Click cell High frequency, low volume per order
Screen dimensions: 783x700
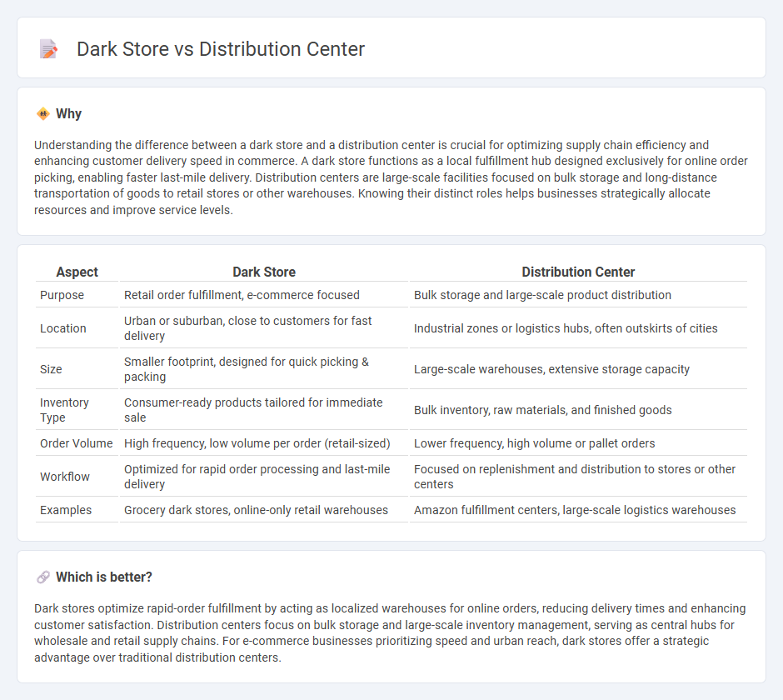(264, 443)
